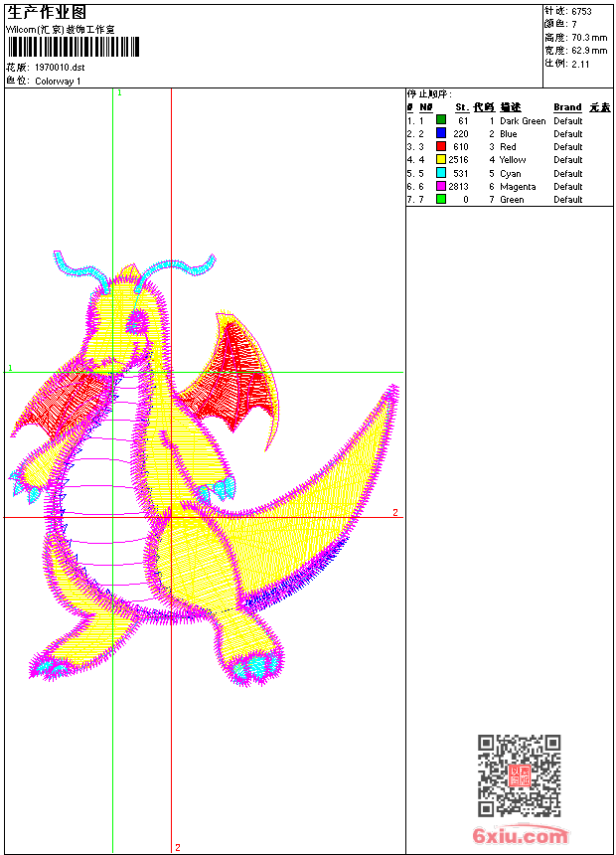The width and height of the screenshot is (616, 855).
Task: Click the stitch count 61
Action: point(463,121)
